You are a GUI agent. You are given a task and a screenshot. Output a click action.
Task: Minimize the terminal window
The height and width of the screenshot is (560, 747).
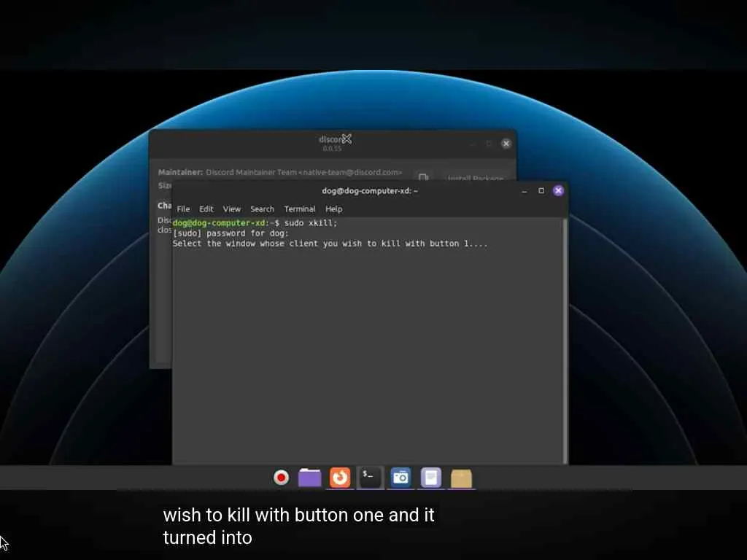524,191
